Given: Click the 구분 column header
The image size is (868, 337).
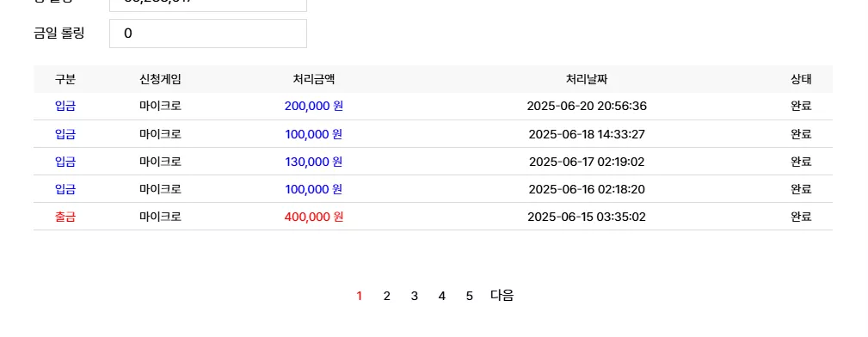Looking at the screenshot, I should pos(65,79).
